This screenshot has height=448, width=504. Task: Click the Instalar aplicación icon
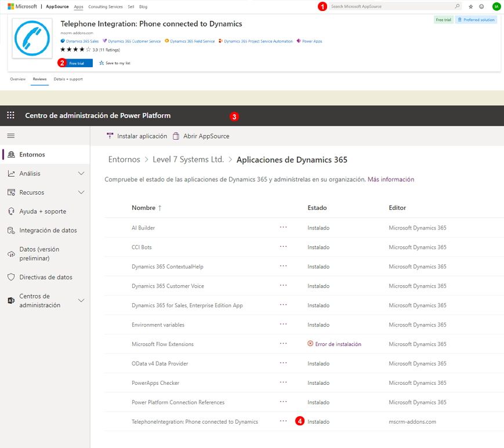coord(110,136)
